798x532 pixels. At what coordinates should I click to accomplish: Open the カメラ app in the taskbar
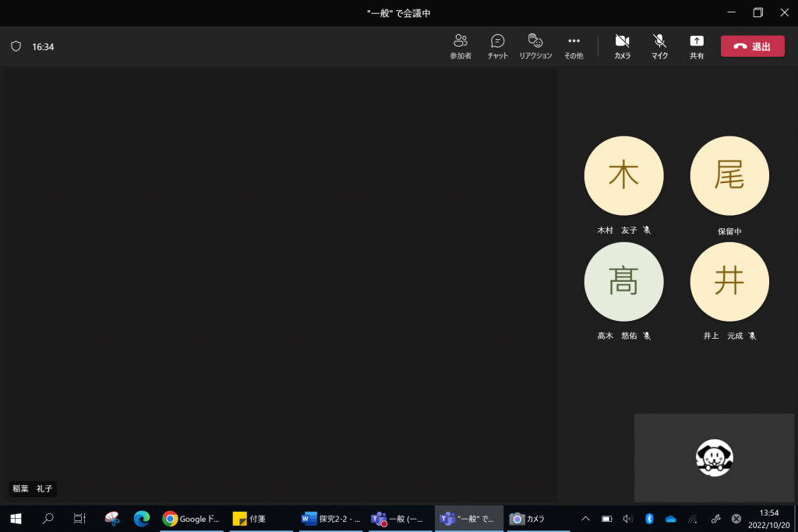(x=528, y=519)
